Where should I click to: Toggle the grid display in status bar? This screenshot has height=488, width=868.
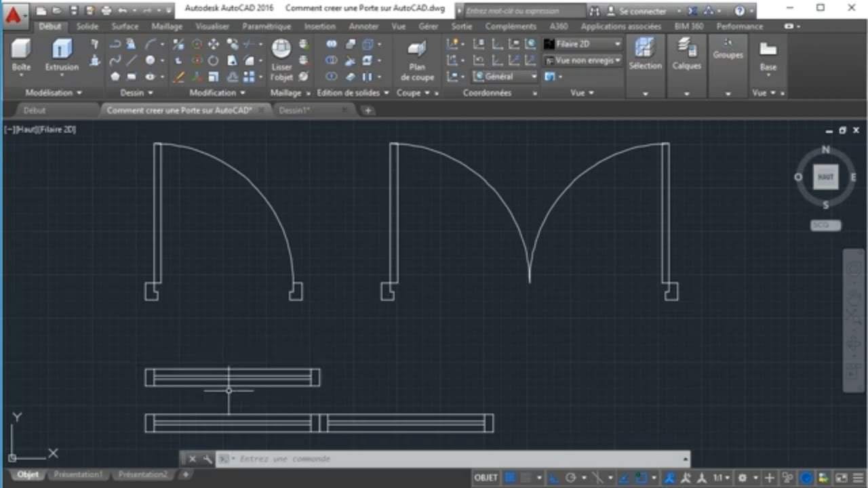[x=510, y=478]
